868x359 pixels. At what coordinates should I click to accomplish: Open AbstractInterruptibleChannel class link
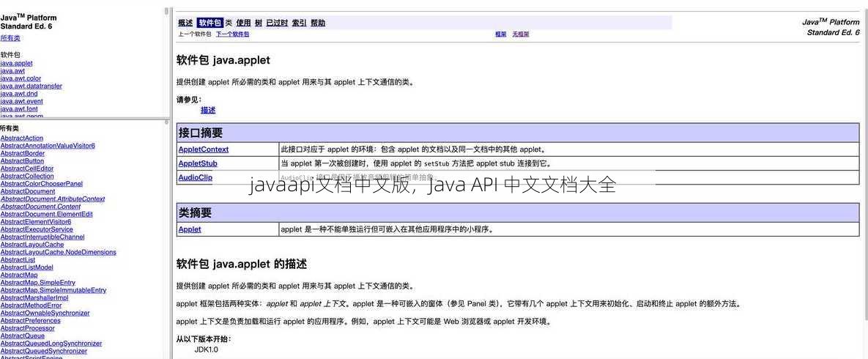(42, 237)
